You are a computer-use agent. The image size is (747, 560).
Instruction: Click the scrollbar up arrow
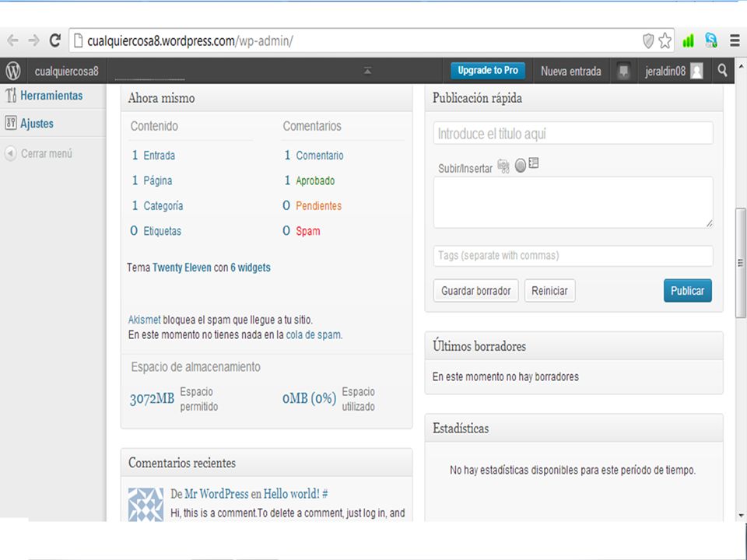coord(741,66)
